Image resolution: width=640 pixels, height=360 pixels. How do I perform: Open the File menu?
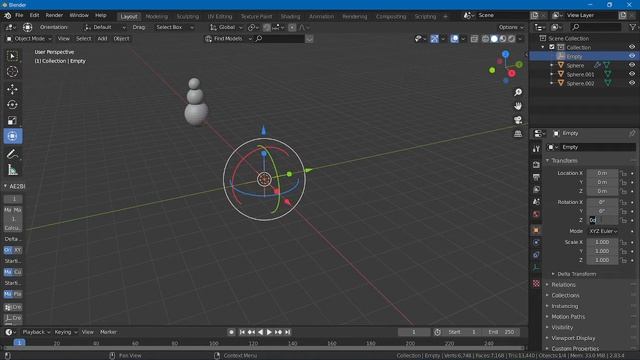coord(19,16)
